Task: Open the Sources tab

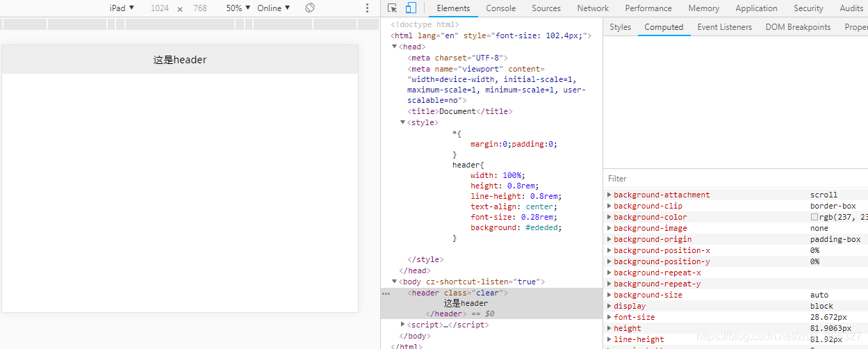Action: [546, 8]
